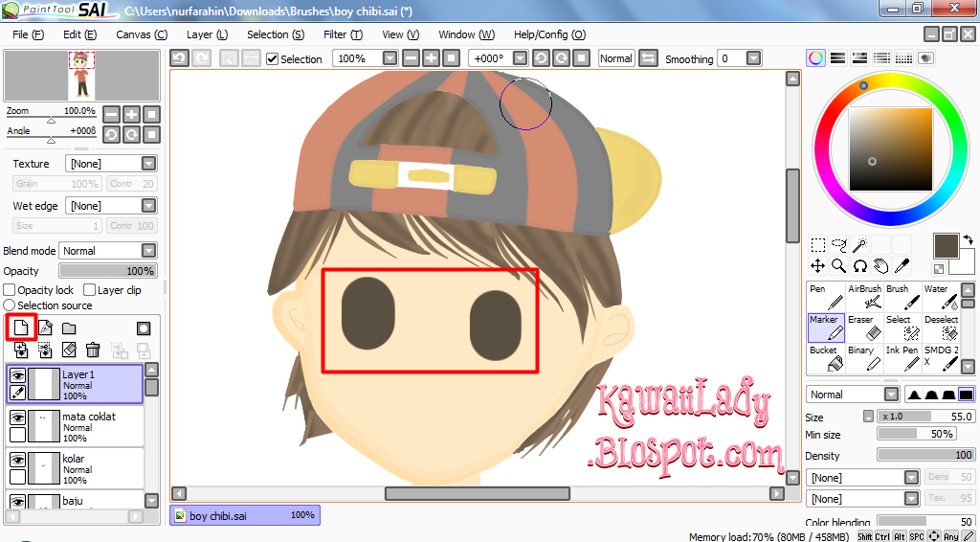This screenshot has width=980, height=542.
Task: Hide the mata coklat layer
Action: click(17, 418)
